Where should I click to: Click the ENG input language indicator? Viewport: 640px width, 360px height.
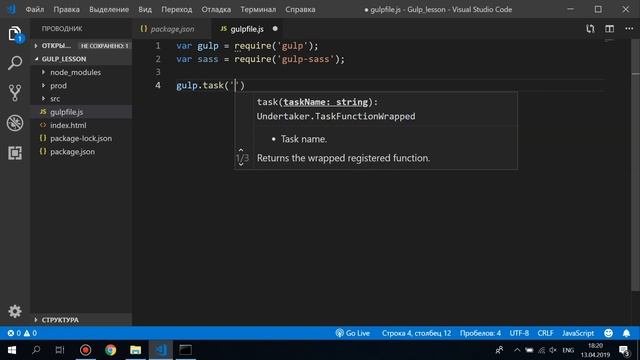tap(568, 350)
